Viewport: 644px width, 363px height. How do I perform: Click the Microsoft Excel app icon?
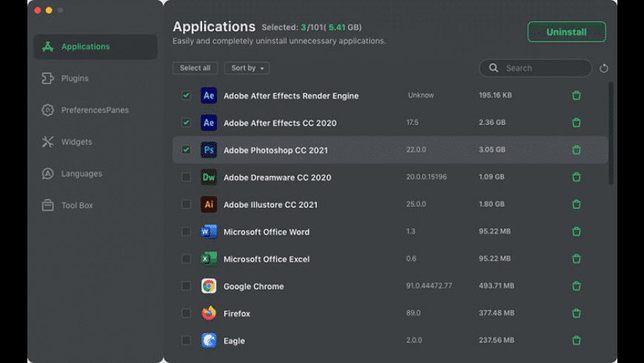pos(209,259)
